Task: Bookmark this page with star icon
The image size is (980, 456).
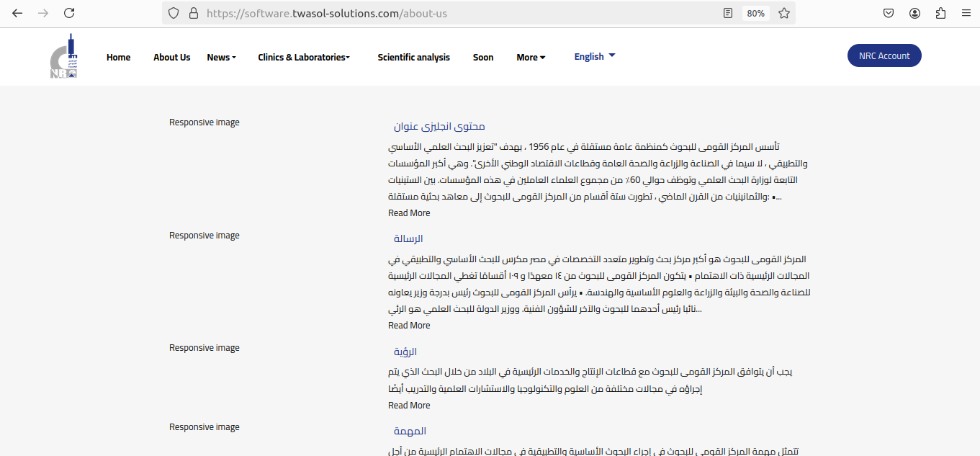Action: click(x=784, y=13)
